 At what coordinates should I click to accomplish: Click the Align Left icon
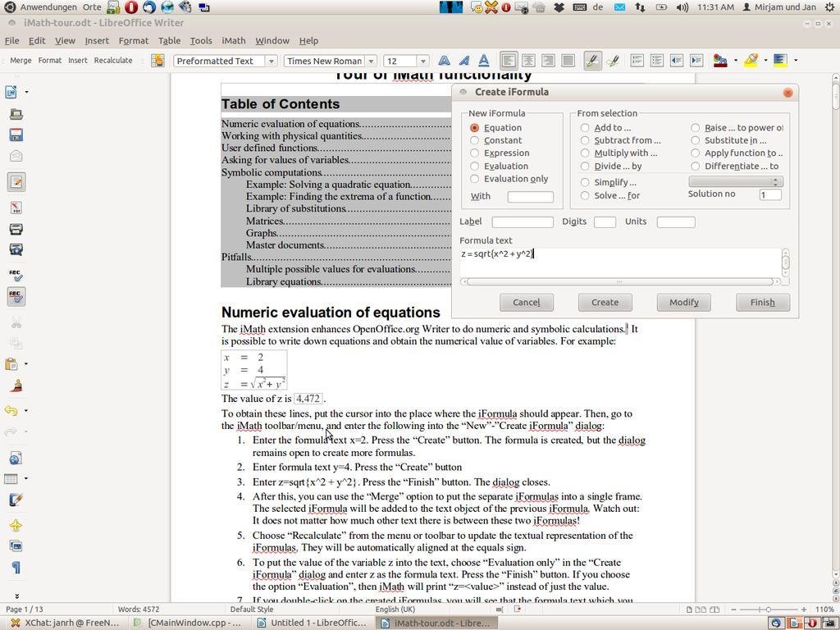tap(509, 61)
